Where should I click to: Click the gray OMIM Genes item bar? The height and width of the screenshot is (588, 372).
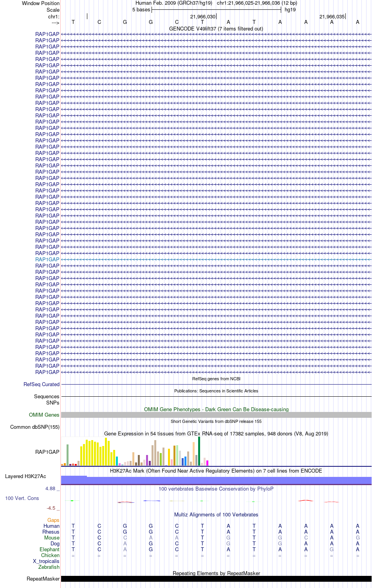click(x=216, y=415)
